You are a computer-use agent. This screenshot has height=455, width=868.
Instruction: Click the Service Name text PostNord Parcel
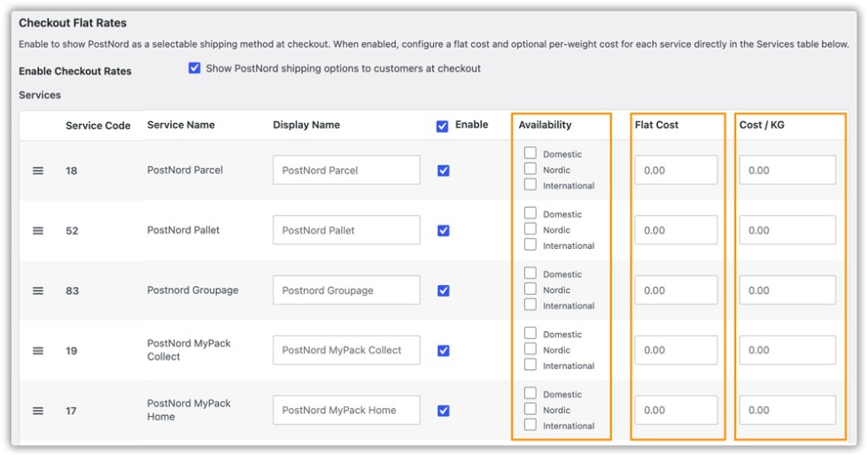tap(185, 170)
